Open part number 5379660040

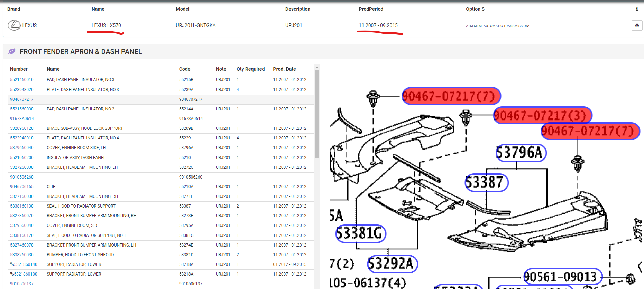pos(22,148)
